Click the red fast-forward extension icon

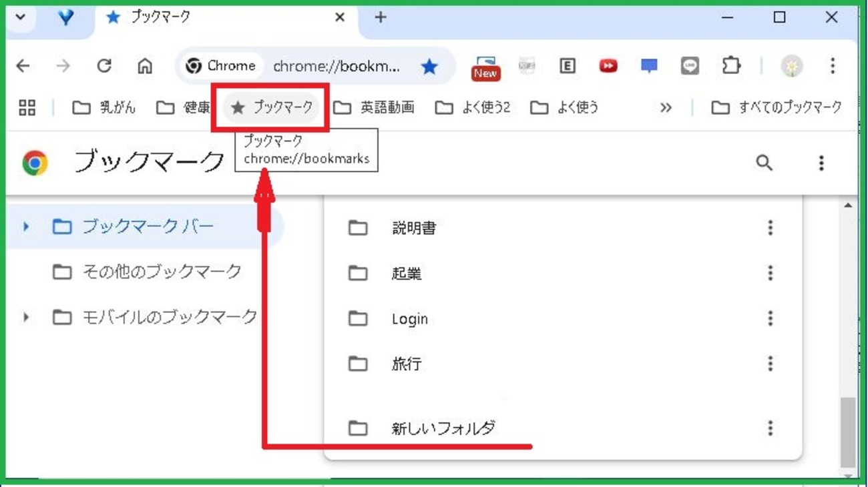pos(608,66)
